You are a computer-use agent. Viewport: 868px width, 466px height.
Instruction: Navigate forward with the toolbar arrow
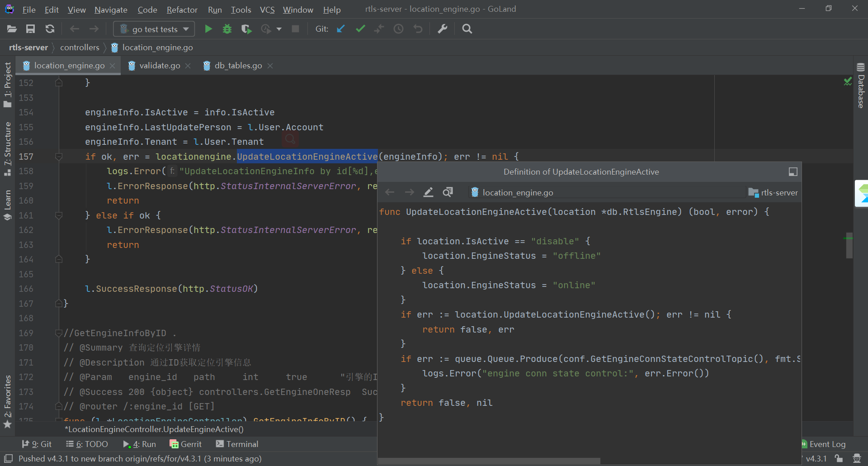coord(94,29)
